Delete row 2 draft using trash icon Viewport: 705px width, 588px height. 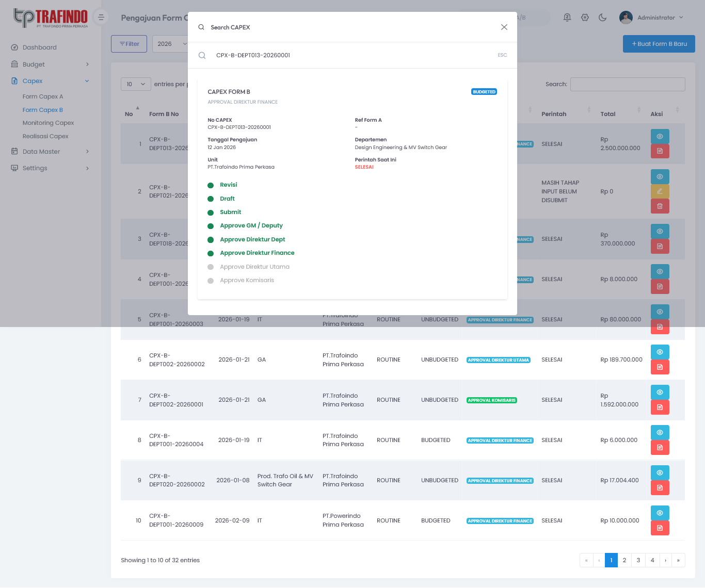660,206
